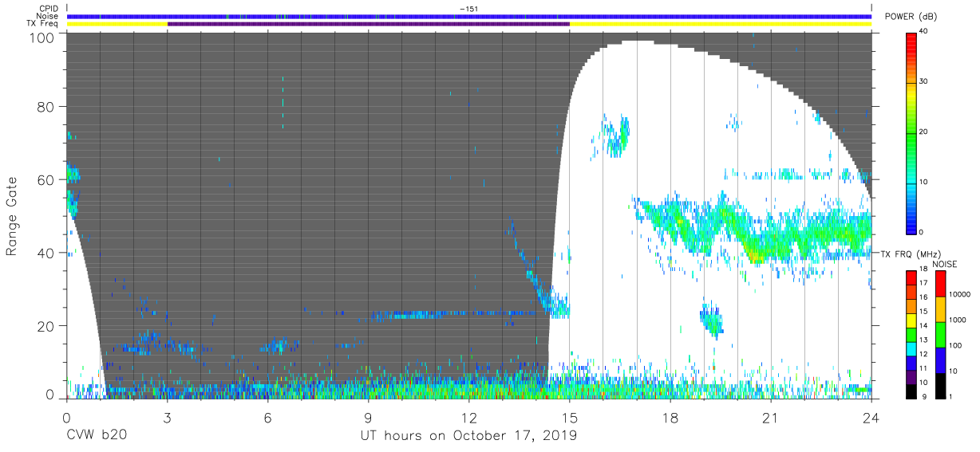Click the 60 tick label on the Range Gate axis

pyautogui.click(x=46, y=180)
